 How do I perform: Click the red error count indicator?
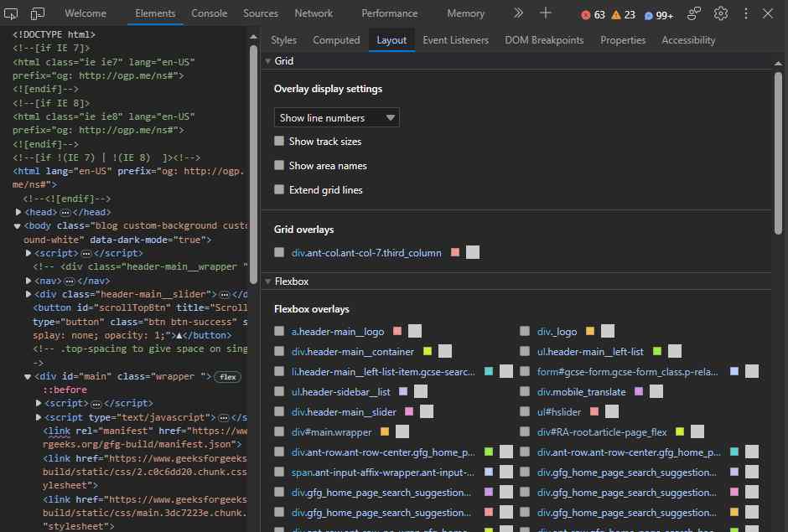pos(594,14)
